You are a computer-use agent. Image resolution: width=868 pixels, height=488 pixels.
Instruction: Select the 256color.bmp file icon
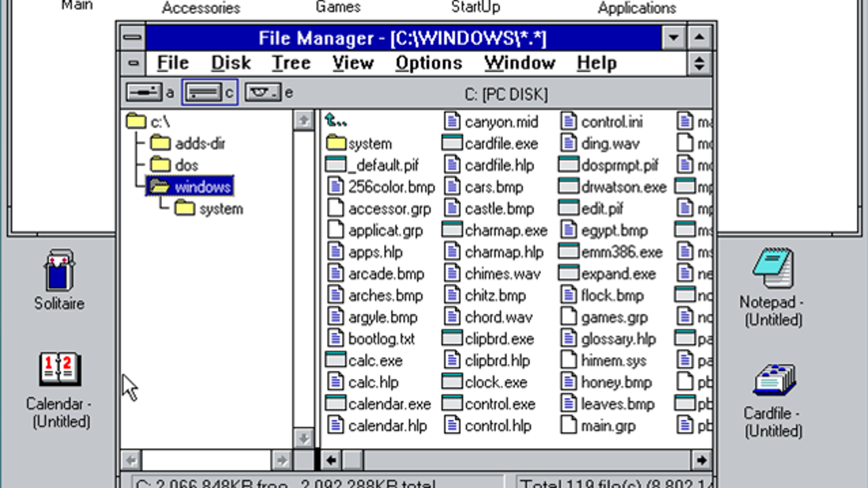(335, 187)
